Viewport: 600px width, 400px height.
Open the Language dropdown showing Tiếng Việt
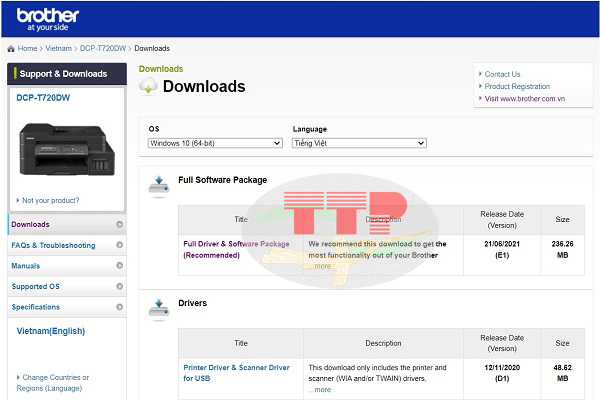359,143
